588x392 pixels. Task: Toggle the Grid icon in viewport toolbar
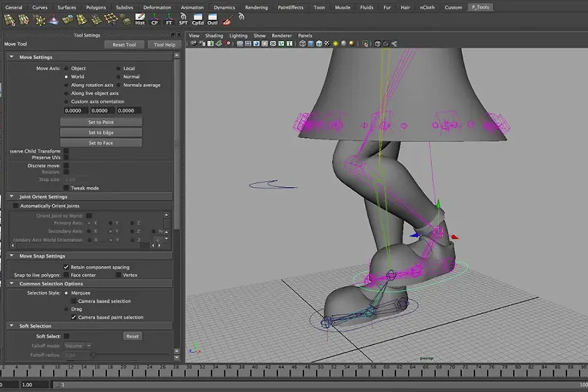(x=240, y=44)
